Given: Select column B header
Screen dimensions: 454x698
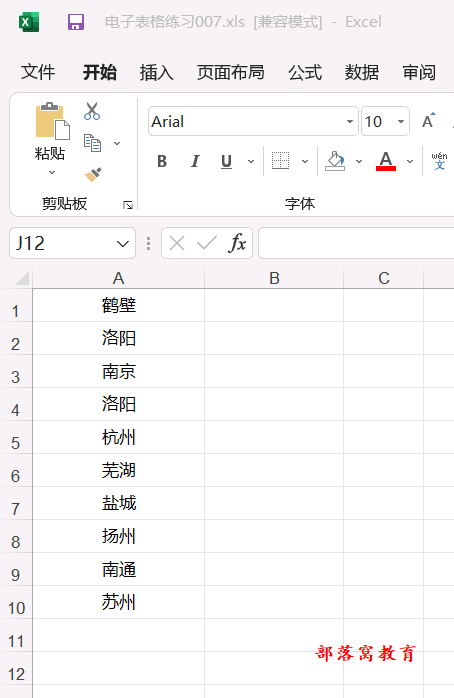Looking at the screenshot, I should (x=274, y=279).
